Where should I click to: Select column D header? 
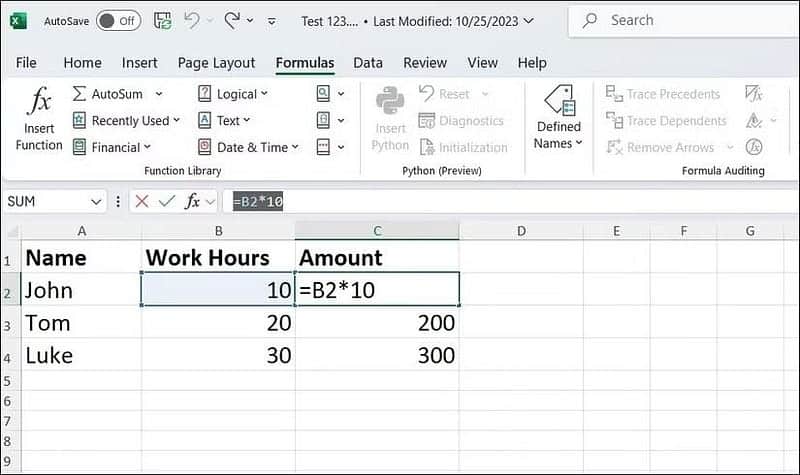(521, 231)
